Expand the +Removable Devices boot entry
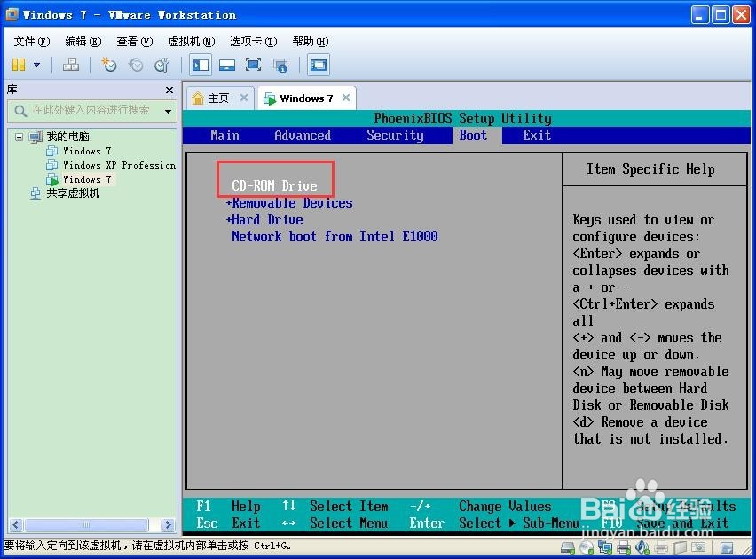The height and width of the screenshot is (559, 756). click(289, 203)
